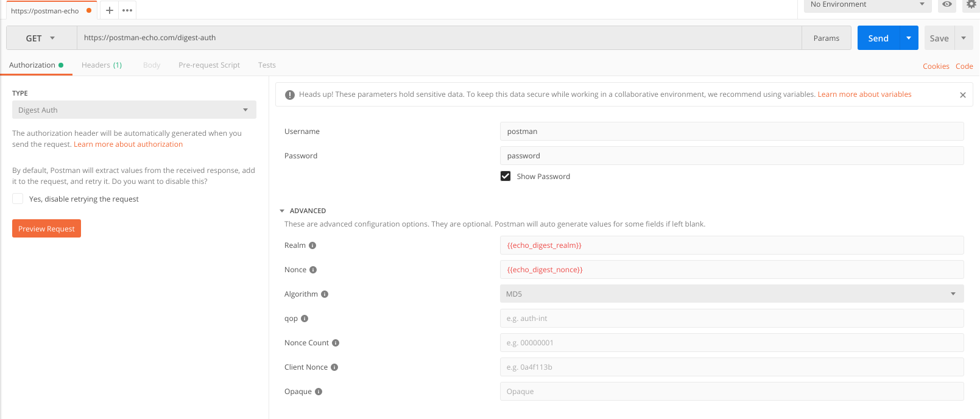This screenshot has width=980, height=419.
Task: Click the Save button
Action: pyautogui.click(x=939, y=38)
